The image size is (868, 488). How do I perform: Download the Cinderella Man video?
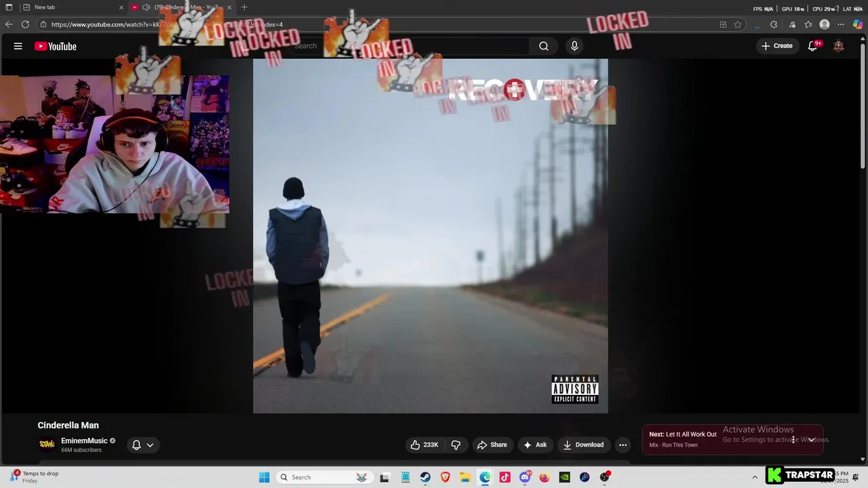(583, 445)
